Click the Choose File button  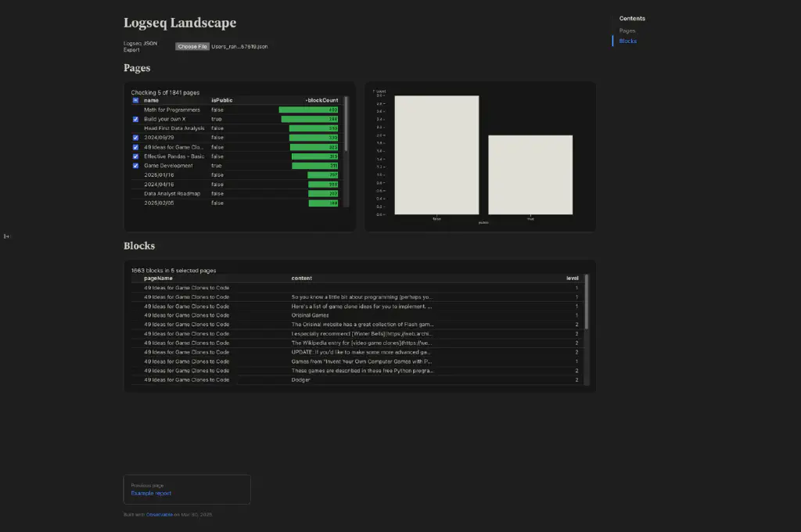(x=192, y=46)
